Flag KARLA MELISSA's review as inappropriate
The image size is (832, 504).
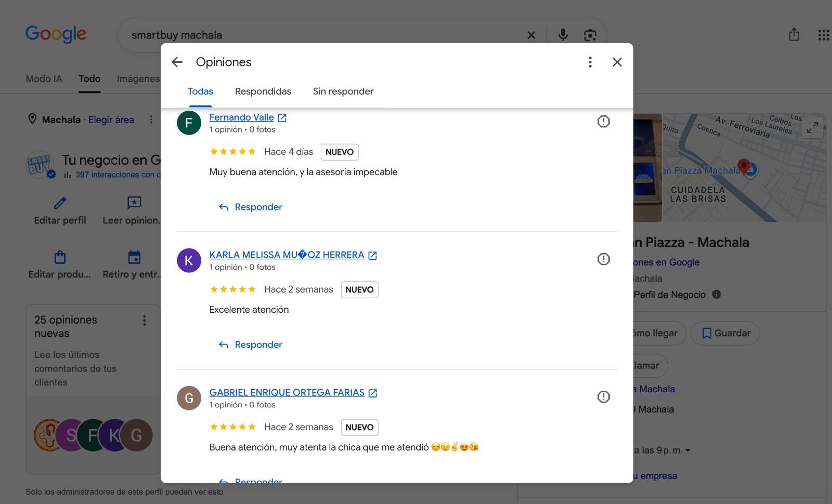(603, 259)
